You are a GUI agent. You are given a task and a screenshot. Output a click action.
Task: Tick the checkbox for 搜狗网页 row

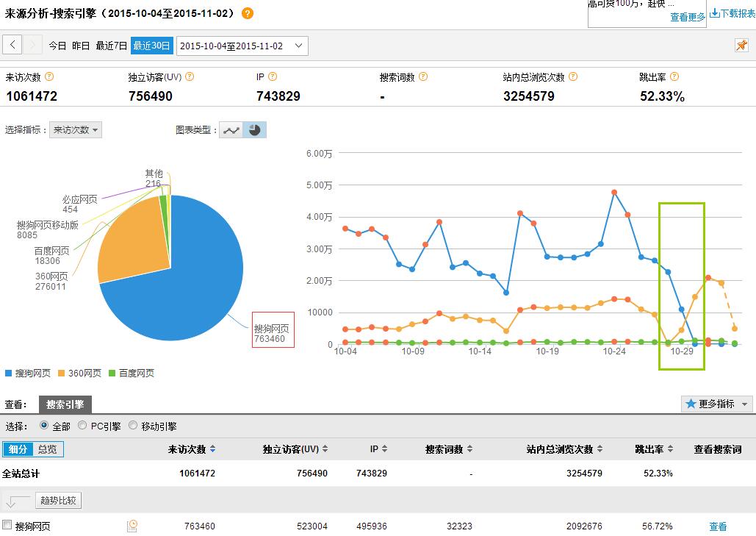click(7, 525)
